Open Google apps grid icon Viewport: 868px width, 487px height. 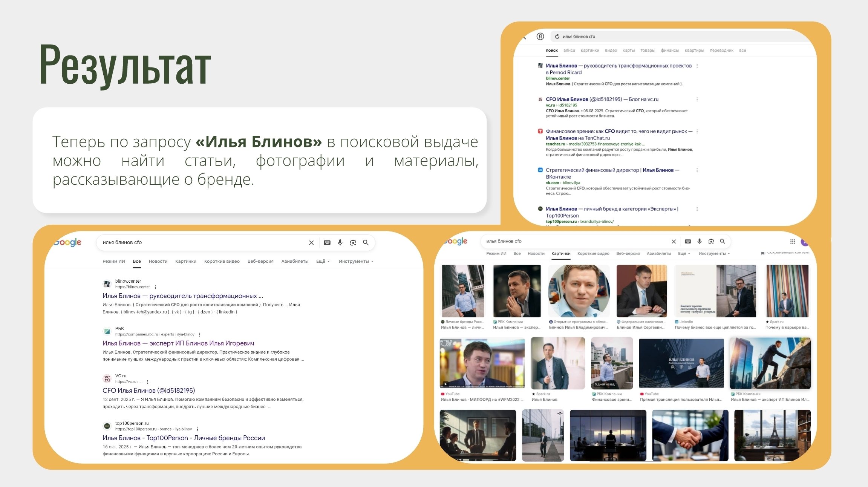(793, 242)
